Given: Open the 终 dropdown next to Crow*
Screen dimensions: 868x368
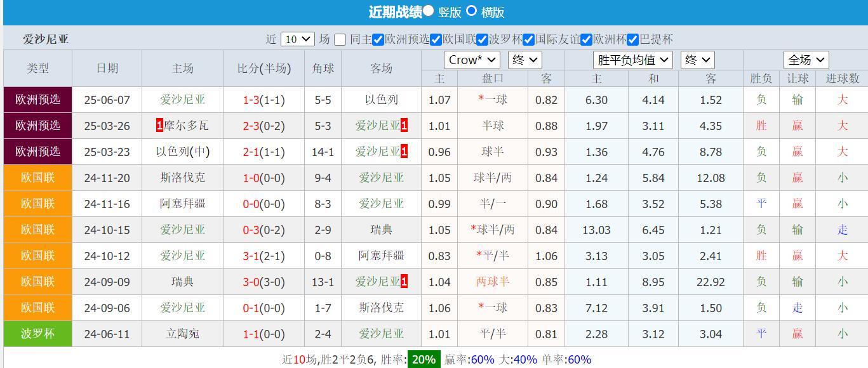Looking at the screenshot, I should click(x=524, y=60).
